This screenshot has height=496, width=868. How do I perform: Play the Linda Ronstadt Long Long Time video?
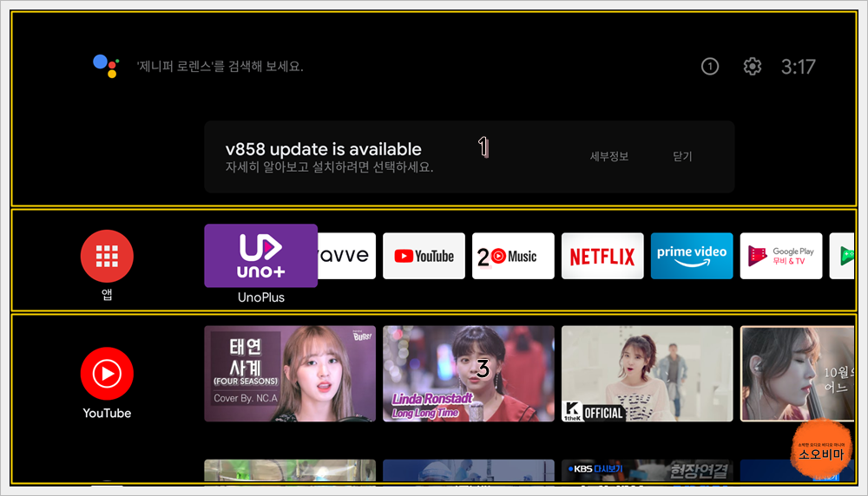[x=469, y=373]
